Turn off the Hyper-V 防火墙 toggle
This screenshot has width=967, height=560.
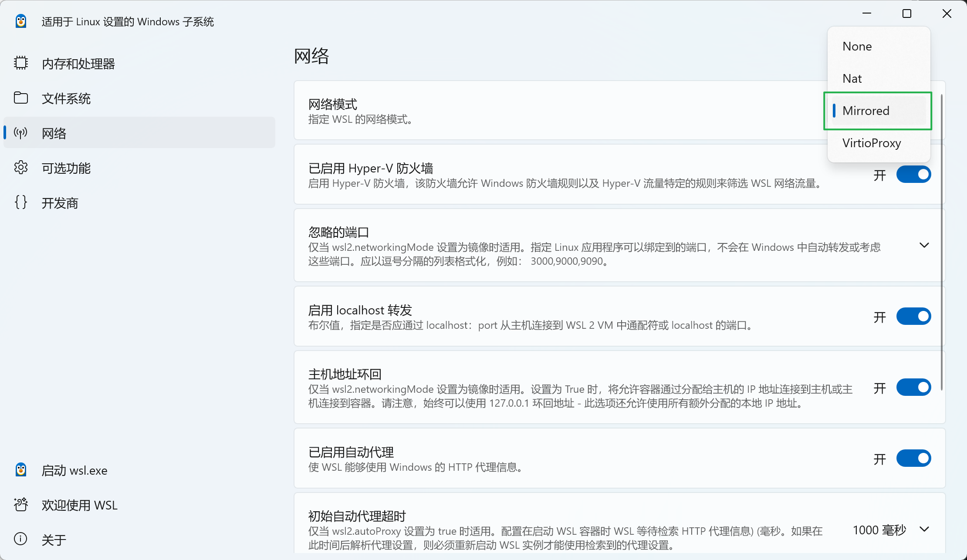pyautogui.click(x=913, y=175)
